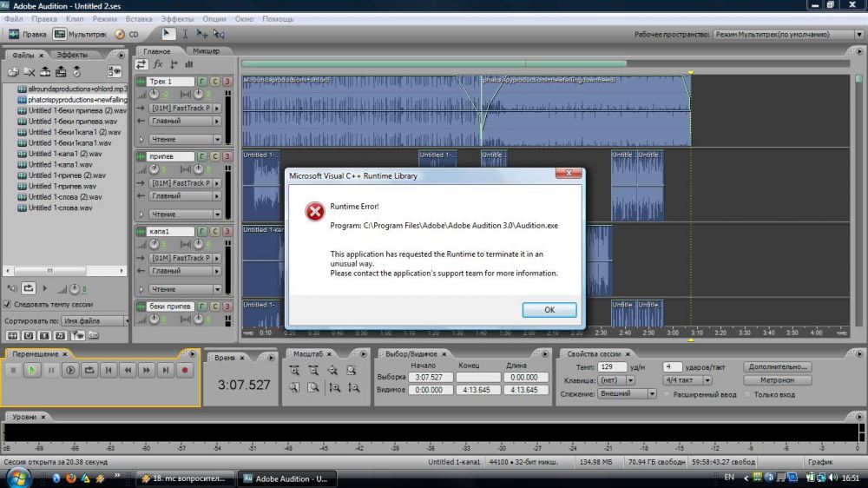Open the Вставка menu
This screenshot has height=488, width=868.
point(138,19)
